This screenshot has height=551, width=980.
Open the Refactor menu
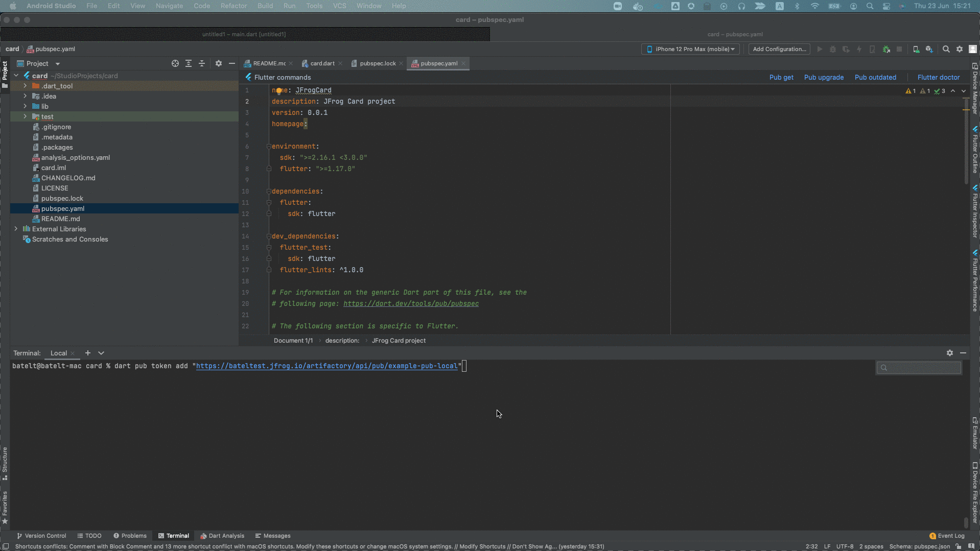tap(234, 6)
